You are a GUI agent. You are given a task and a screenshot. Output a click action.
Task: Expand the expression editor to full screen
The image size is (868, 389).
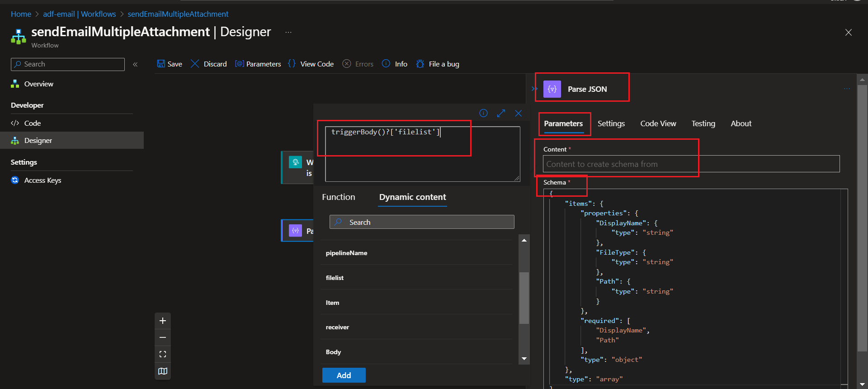501,114
